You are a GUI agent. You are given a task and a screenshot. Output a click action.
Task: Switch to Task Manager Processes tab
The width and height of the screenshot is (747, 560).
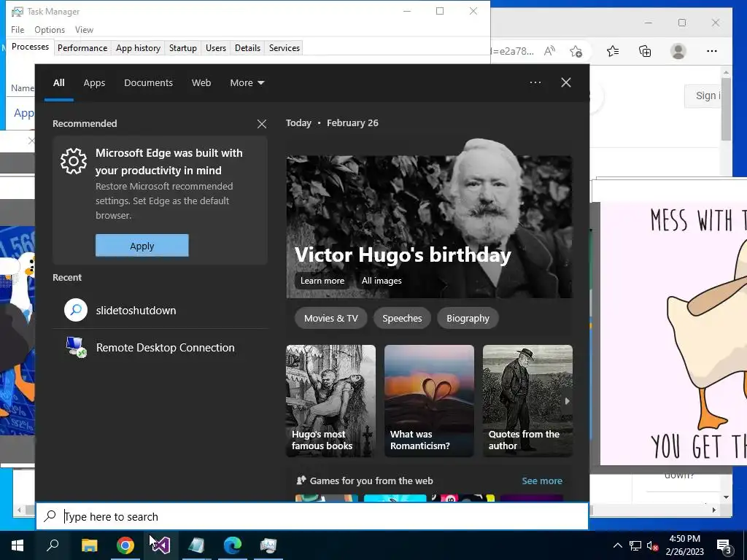(30, 47)
